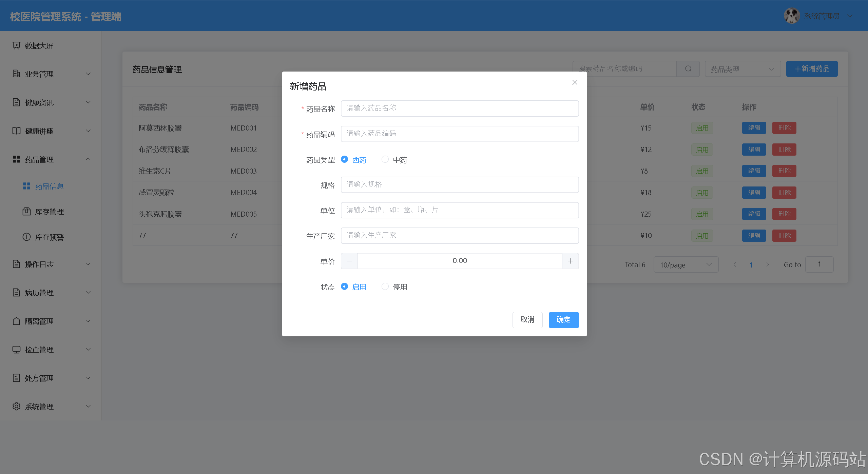Open 系统管理 menu item
868x474 pixels.
51,406
